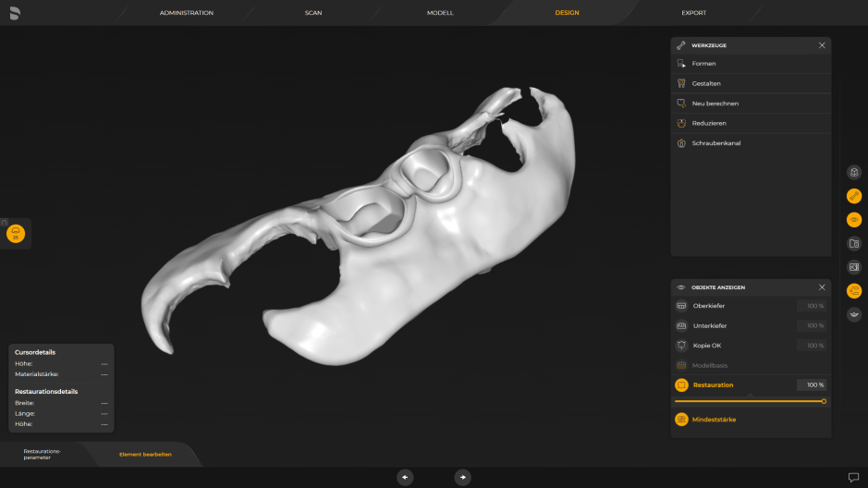The image size is (868, 488).
Task: Click the Restauration opacity slider handle
Action: tap(824, 401)
